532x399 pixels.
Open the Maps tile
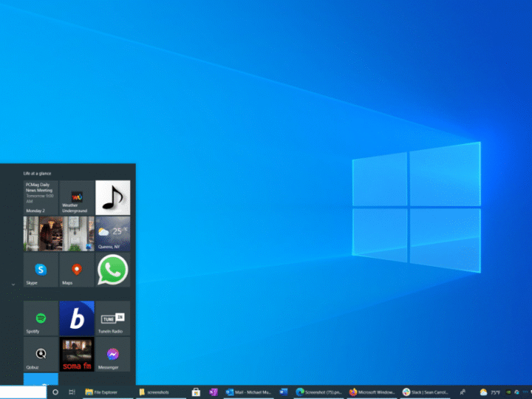[x=77, y=270]
